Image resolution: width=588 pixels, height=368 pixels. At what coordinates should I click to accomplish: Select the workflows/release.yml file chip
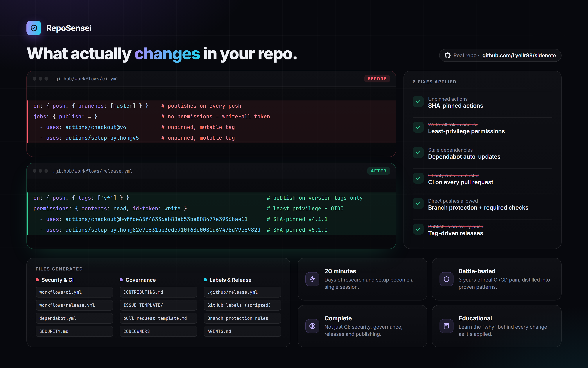(74, 305)
